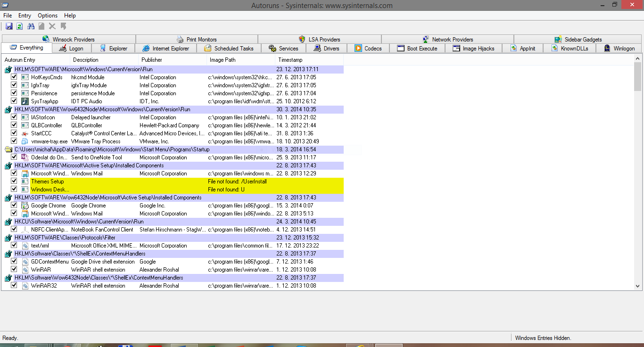The image size is (644, 347).
Task: Click the Startup folder icon in the list
Action: (8, 149)
